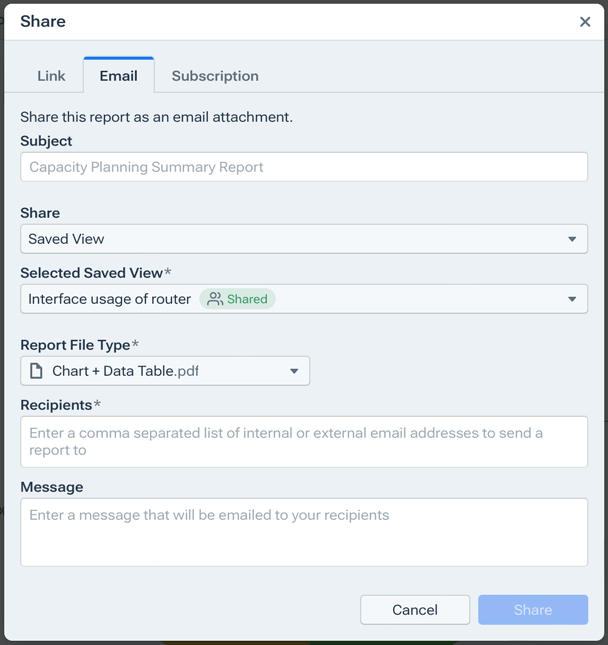
Task: Select the Email tab
Action: click(x=118, y=76)
